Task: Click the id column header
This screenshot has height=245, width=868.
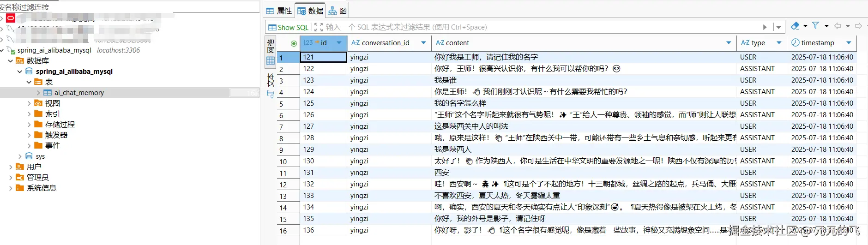Action: (323, 43)
